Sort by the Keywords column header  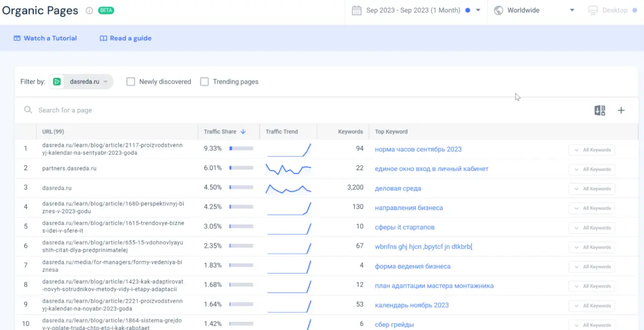[x=350, y=132]
